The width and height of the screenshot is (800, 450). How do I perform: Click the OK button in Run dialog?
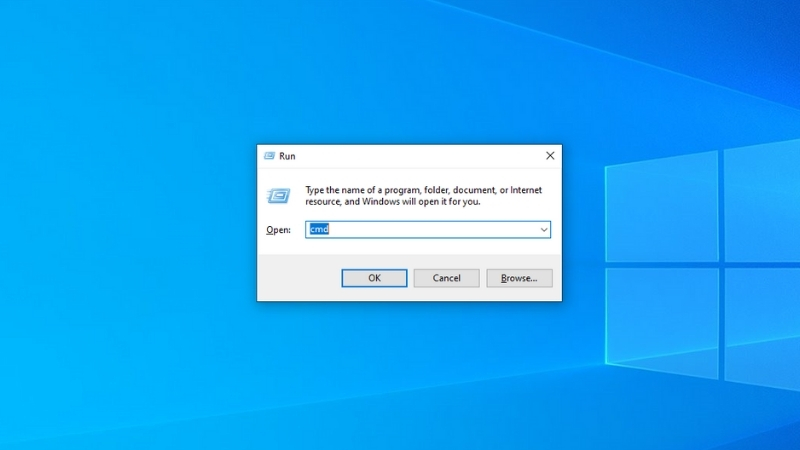click(374, 278)
